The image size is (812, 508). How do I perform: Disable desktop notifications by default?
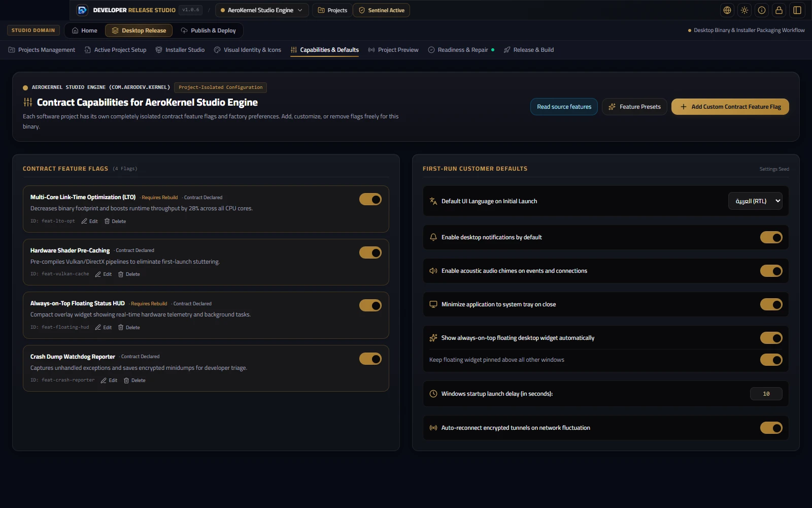(x=771, y=237)
